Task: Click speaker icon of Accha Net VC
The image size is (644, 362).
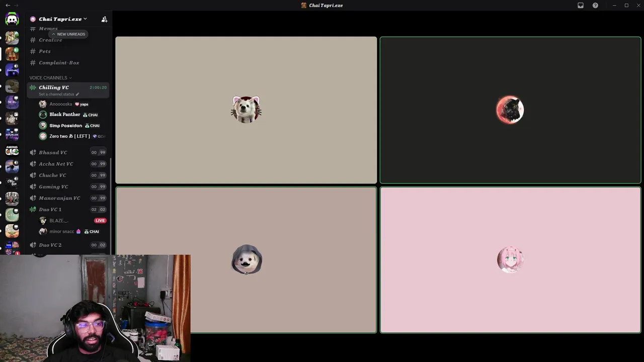Action: 33,164
